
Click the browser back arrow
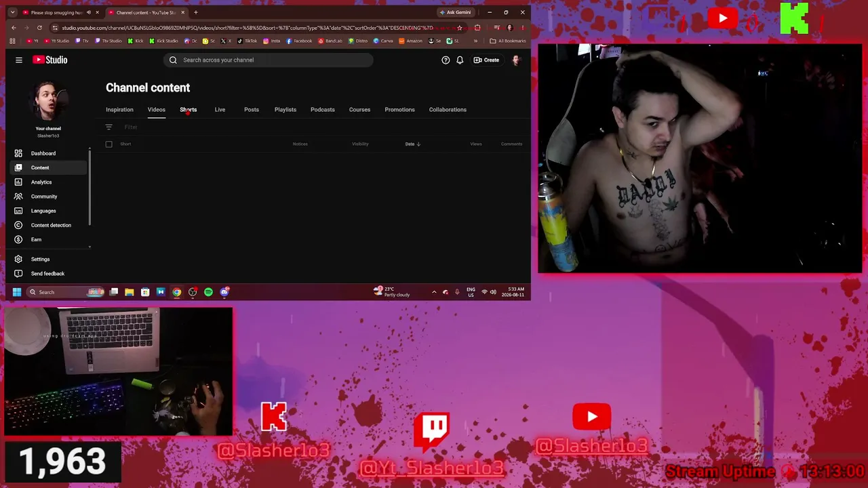14,28
